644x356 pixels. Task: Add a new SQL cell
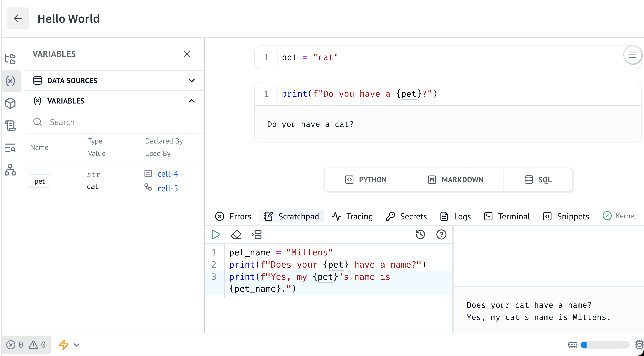tap(538, 180)
